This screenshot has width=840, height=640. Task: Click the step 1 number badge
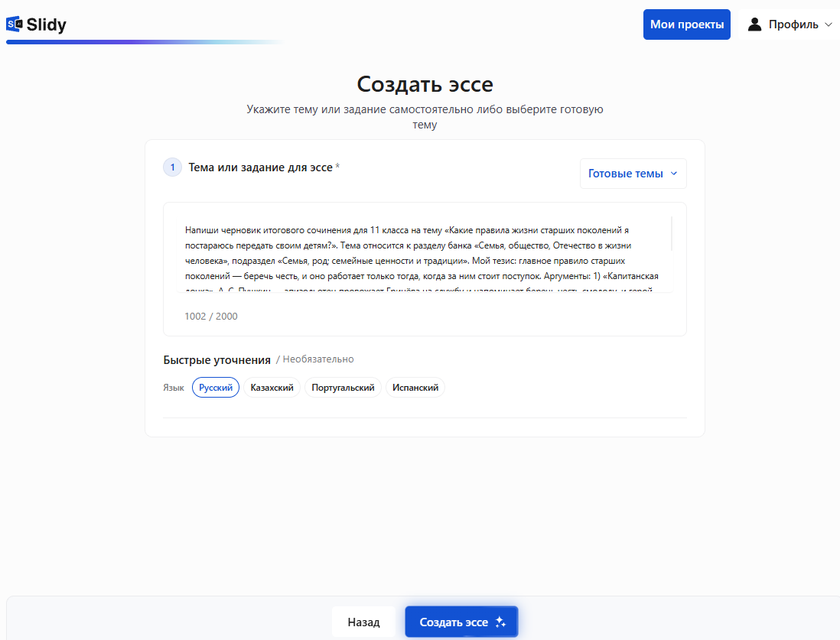click(x=172, y=167)
